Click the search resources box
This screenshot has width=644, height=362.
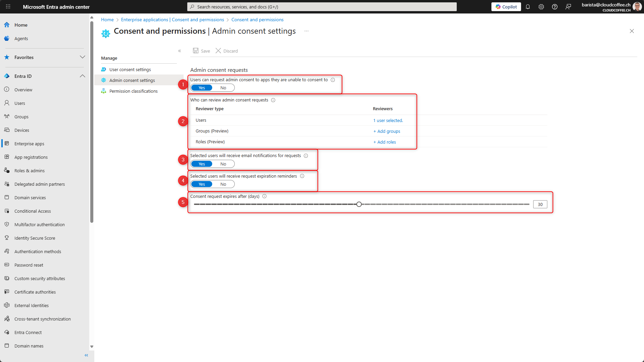322,7
